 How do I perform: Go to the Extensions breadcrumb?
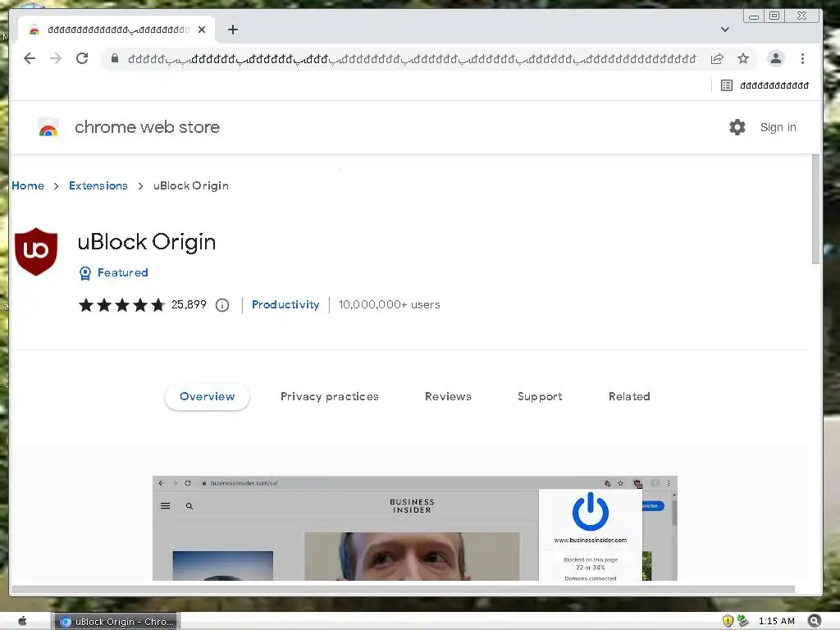(x=98, y=185)
